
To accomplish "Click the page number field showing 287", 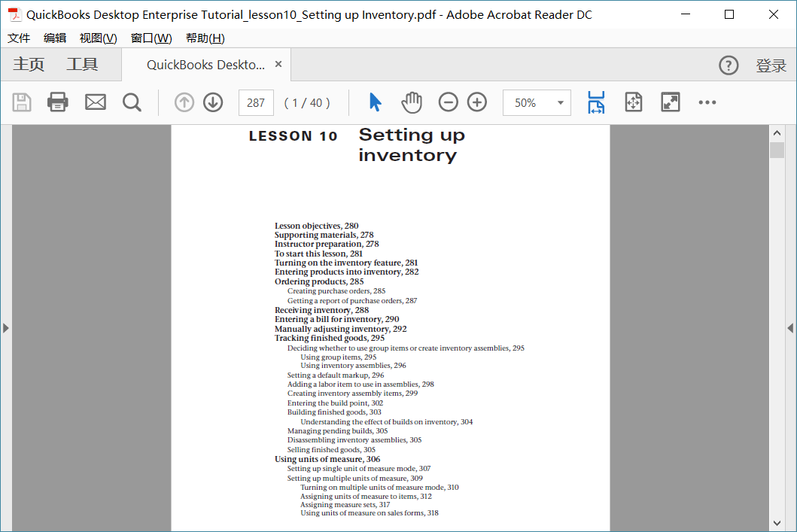I will pos(256,102).
